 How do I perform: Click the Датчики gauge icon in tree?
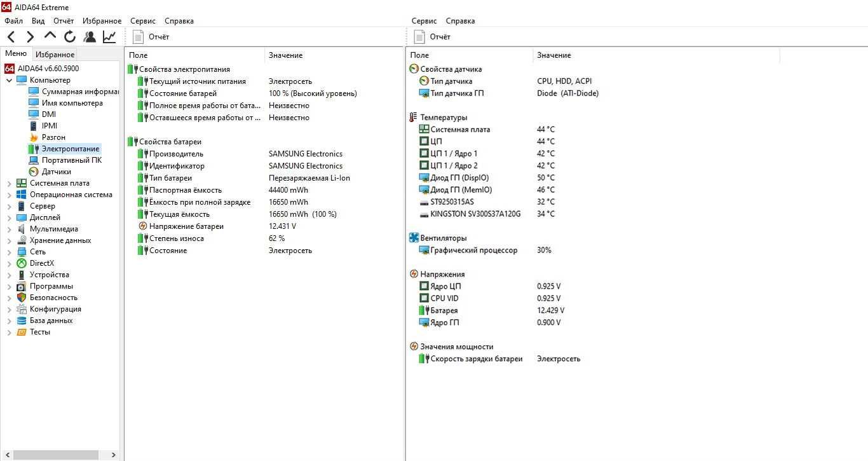34,172
